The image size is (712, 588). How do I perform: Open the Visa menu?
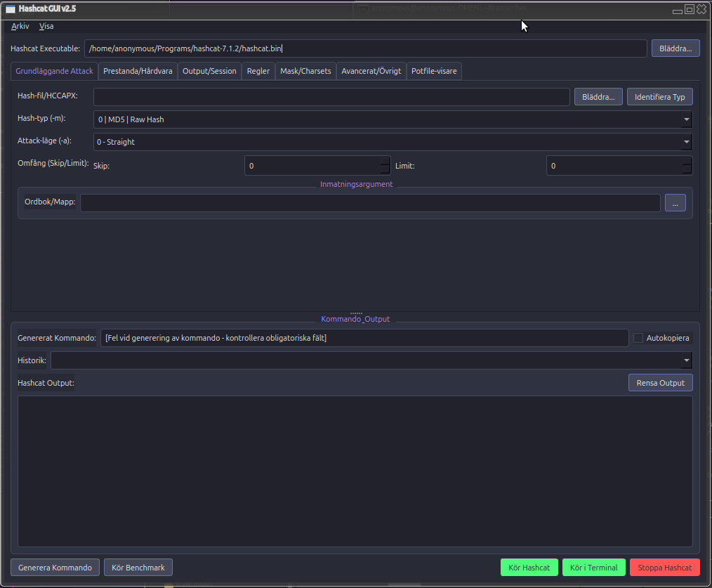tap(46, 27)
